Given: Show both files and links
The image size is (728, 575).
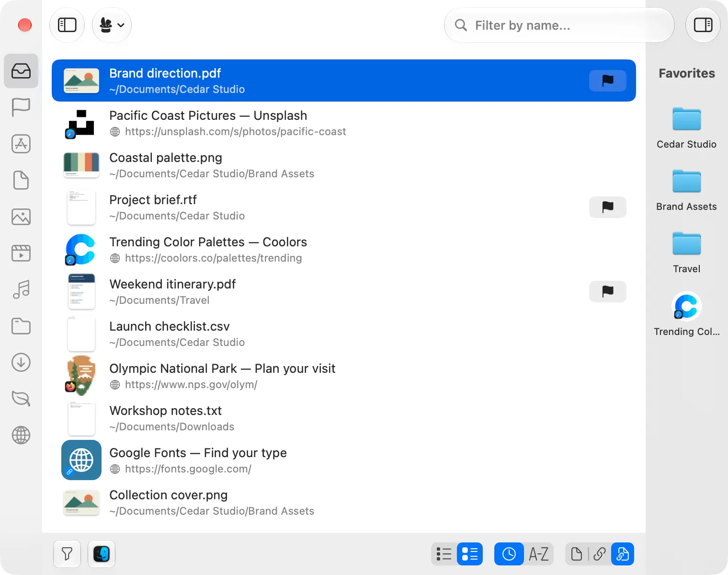Looking at the screenshot, I should click(x=623, y=554).
